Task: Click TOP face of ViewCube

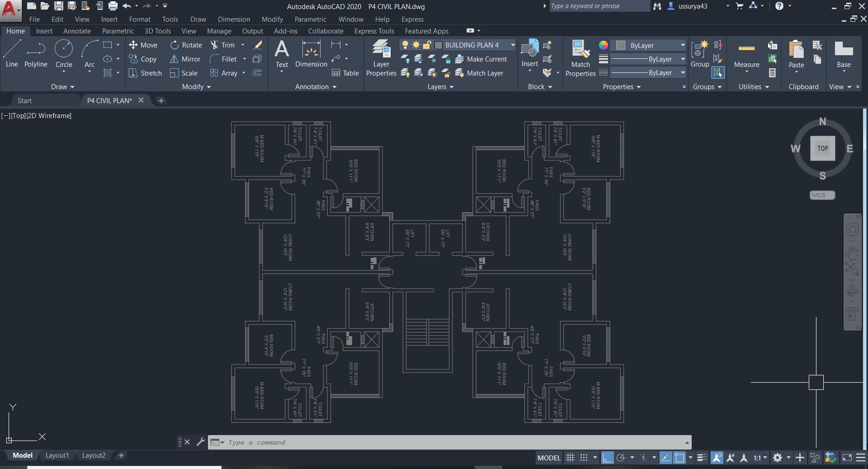Action: (x=822, y=148)
